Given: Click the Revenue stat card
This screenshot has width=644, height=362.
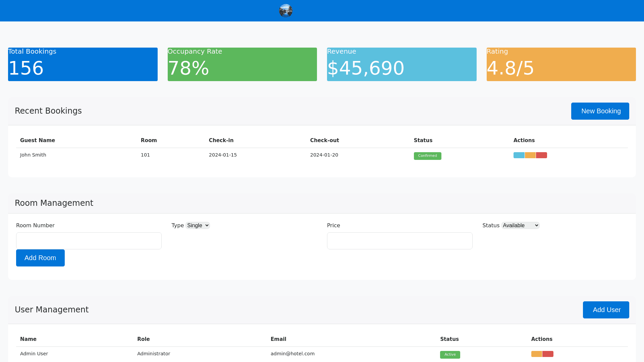Looking at the screenshot, I should [x=401, y=64].
